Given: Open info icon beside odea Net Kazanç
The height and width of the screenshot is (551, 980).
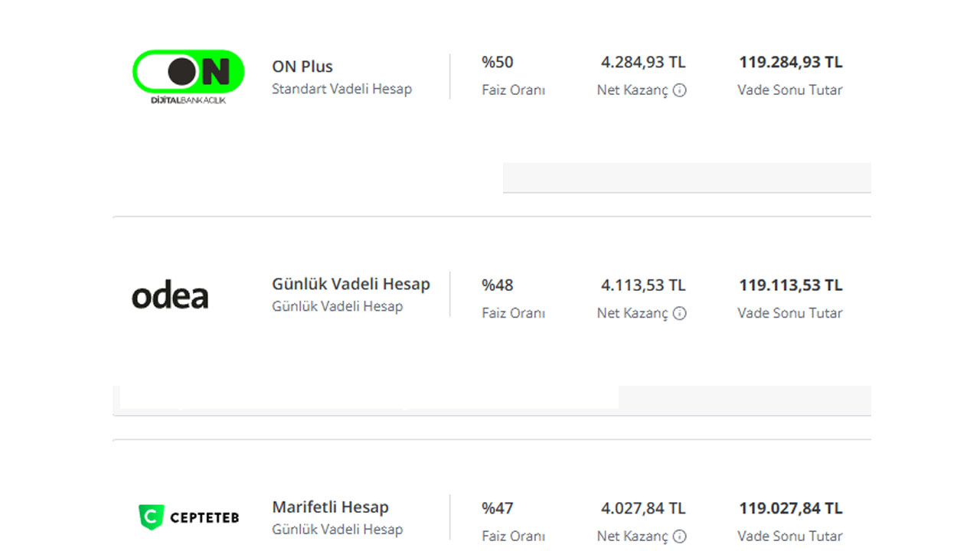Looking at the screenshot, I should click(679, 313).
